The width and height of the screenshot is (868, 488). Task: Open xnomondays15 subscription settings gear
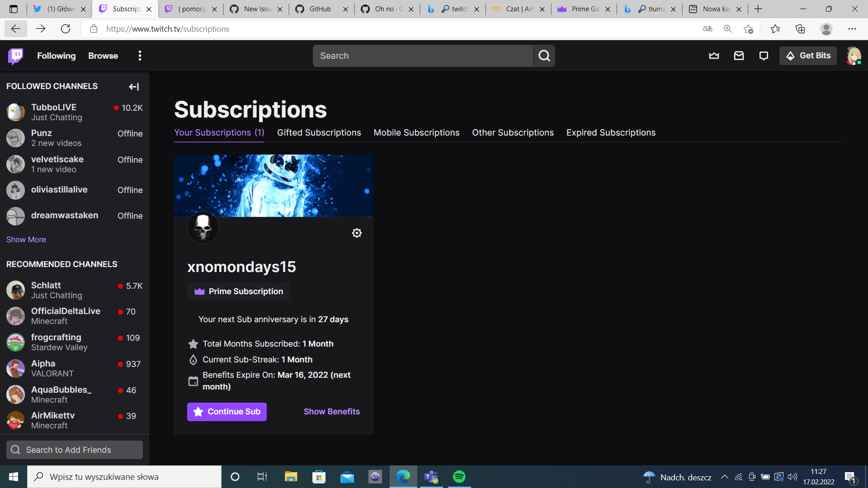(357, 233)
